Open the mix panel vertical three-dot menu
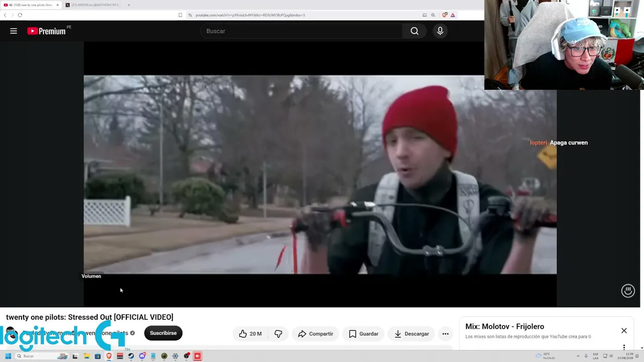 [624, 347]
